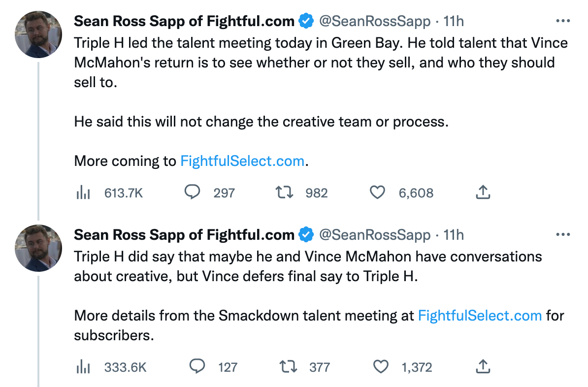The height and width of the screenshot is (387, 588).
Task: Share the first tweet via share icon
Action: tap(483, 193)
